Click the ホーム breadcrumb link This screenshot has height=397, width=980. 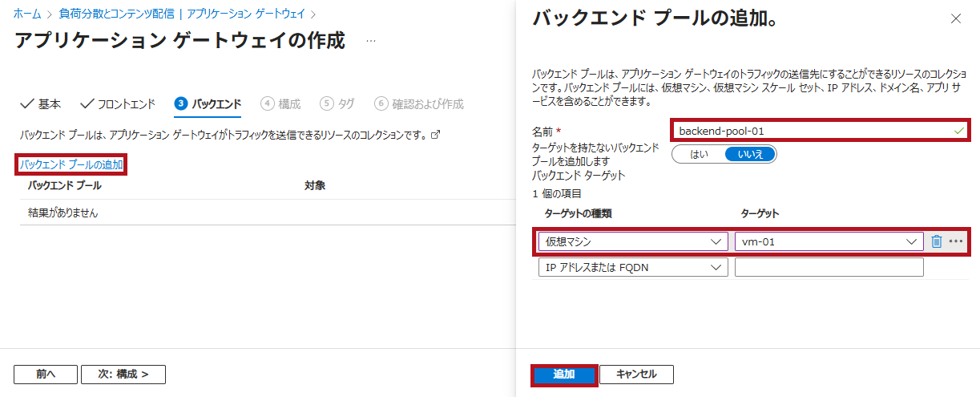tap(26, 14)
